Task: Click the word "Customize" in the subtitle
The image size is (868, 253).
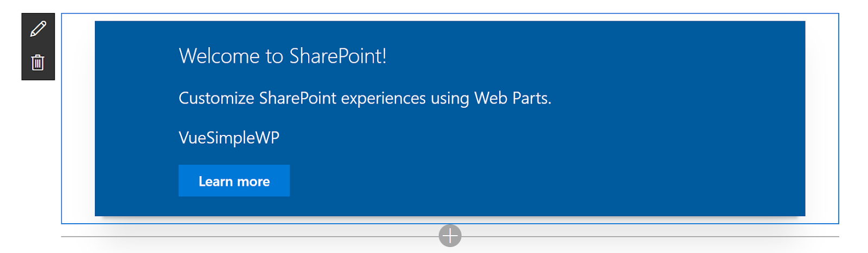Action: pos(216,98)
